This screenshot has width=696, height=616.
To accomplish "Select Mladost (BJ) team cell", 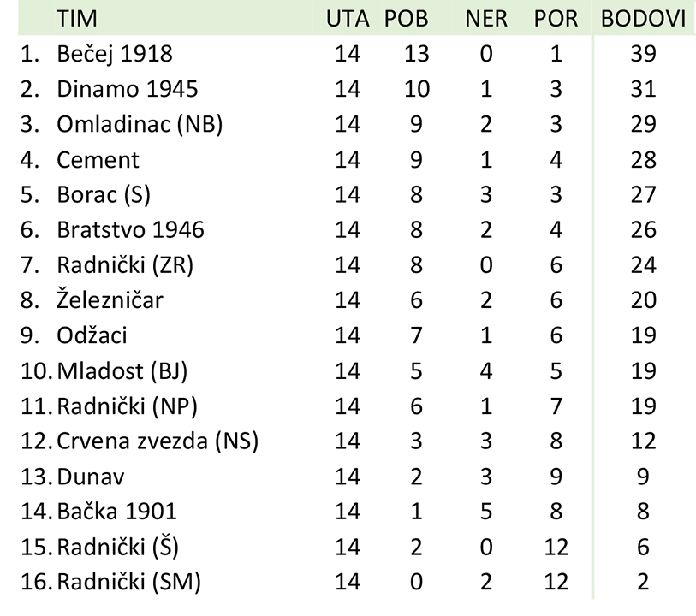I will [x=122, y=370].
